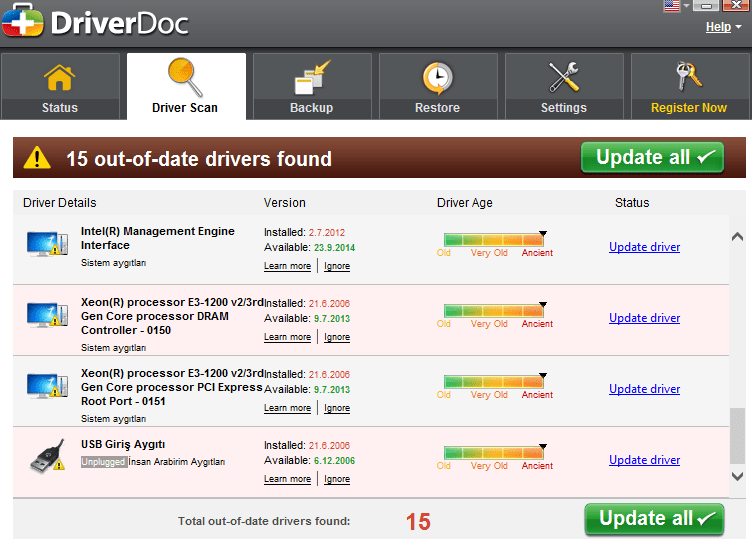
Task: Open the Backup tab
Action: tap(312, 86)
